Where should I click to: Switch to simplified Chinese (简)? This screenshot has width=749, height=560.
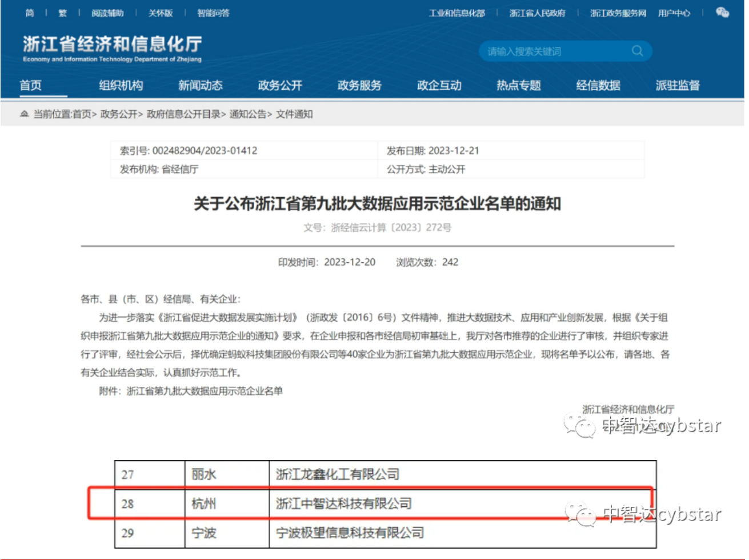point(29,13)
